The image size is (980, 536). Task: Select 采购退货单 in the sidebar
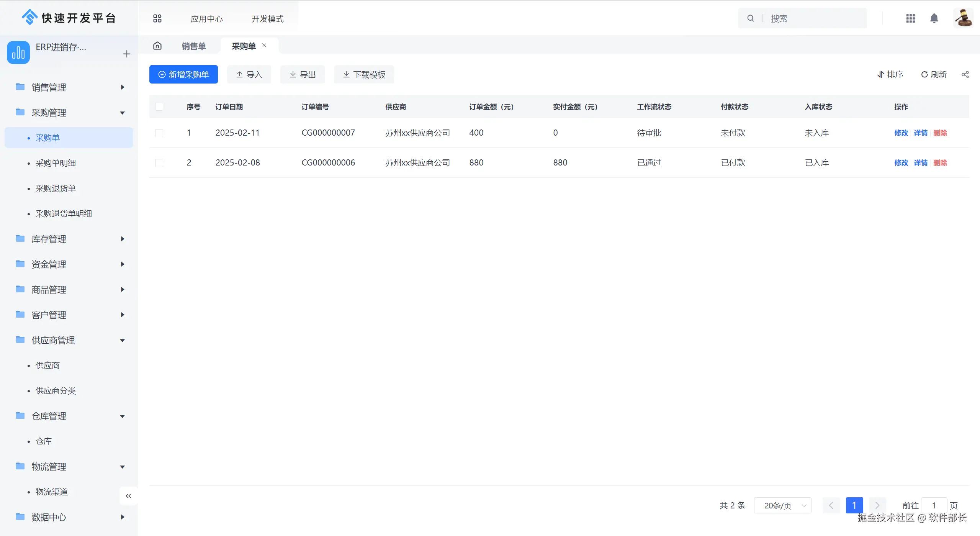click(56, 189)
